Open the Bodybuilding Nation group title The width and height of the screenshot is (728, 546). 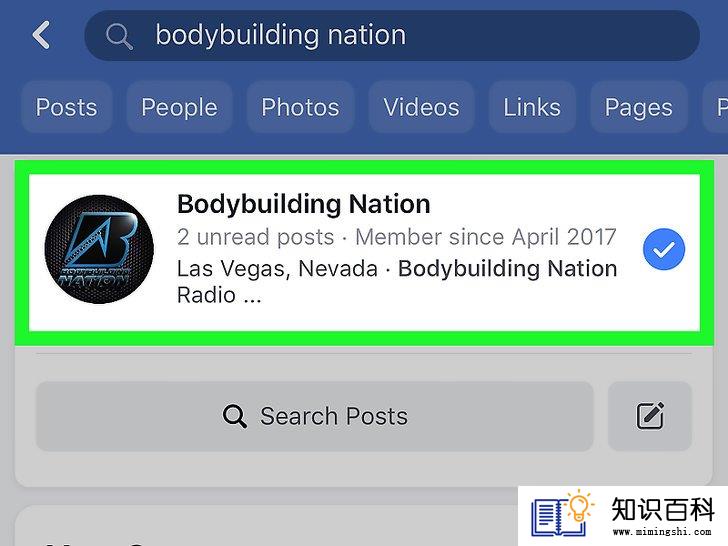tap(304, 204)
